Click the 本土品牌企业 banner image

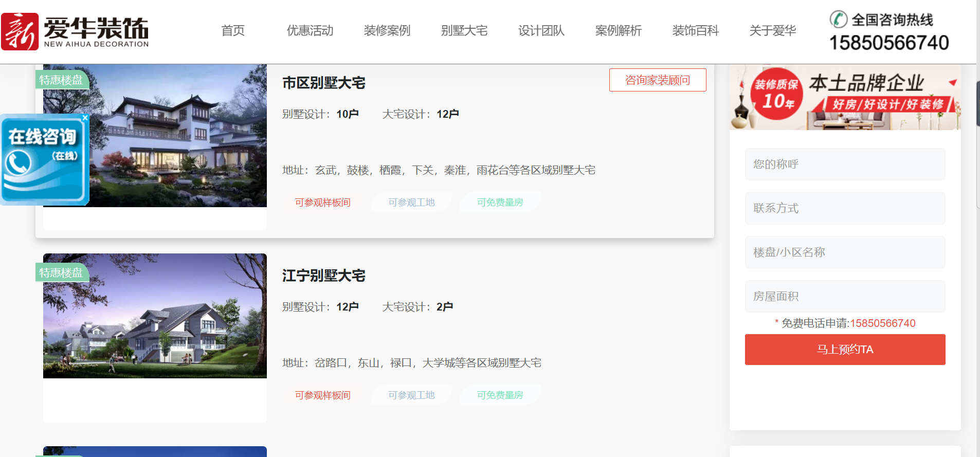tap(845, 97)
